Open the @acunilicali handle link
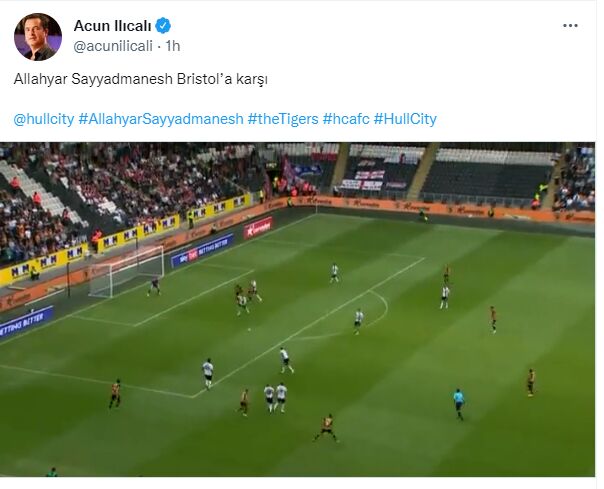 (113, 46)
